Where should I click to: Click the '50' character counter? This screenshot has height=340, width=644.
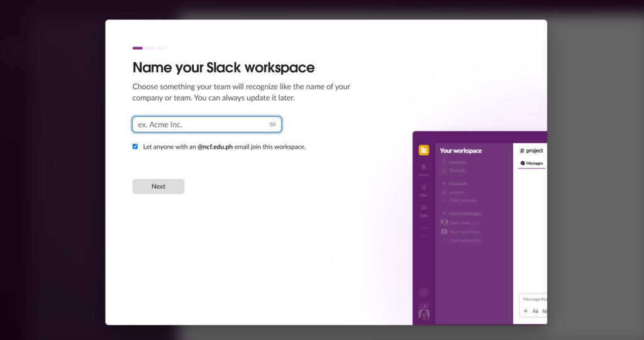272,124
